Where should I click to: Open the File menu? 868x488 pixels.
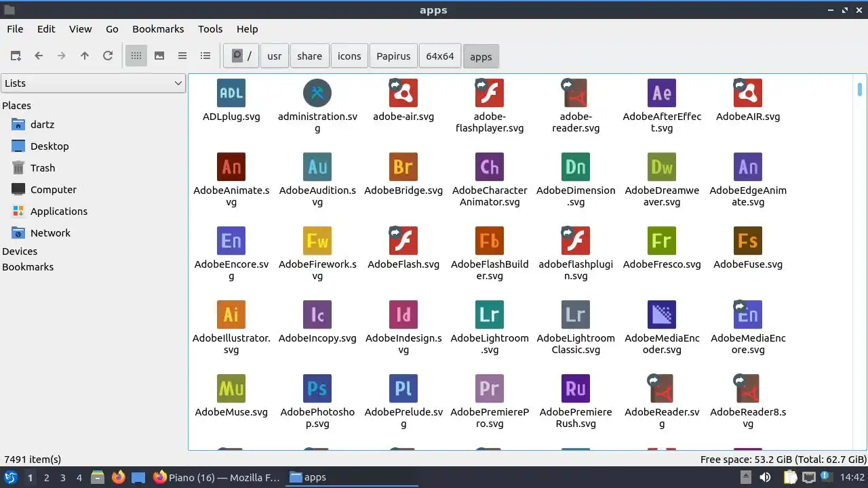click(x=15, y=29)
